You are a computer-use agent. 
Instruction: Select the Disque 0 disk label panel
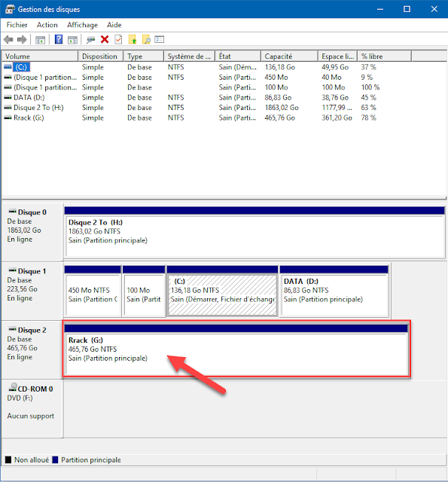pyautogui.click(x=32, y=232)
